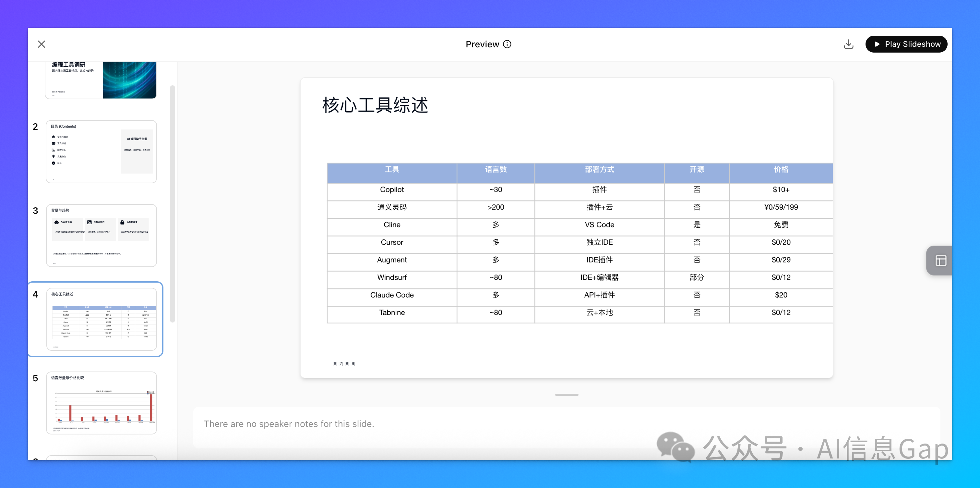Open slide 5 语言数量与价格比较 thumbnail
The height and width of the screenshot is (488, 980).
click(101, 403)
